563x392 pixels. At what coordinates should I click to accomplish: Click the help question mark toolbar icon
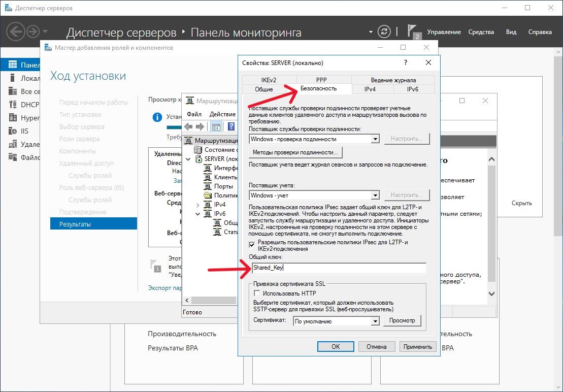(x=231, y=126)
